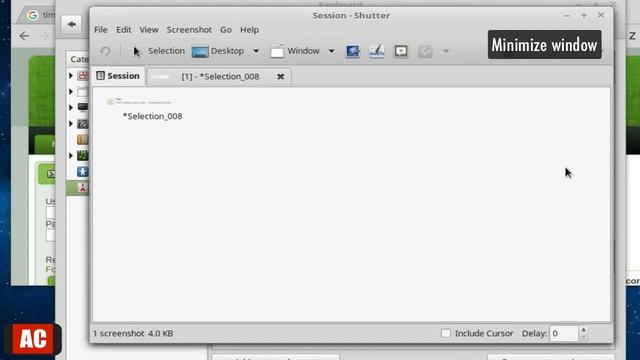Click the *Selection_008 label in session view
Screen dimensions: 640x360
(x=153, y=116)
